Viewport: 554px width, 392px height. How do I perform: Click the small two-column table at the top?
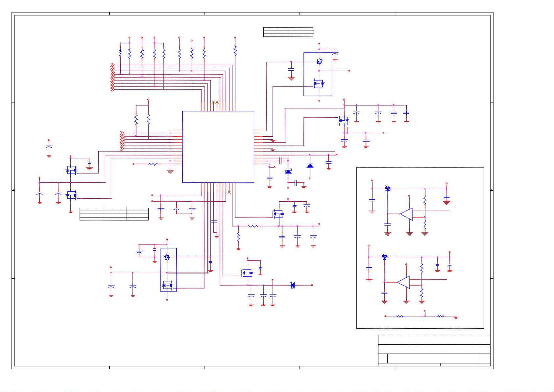[x=288, y=32]
